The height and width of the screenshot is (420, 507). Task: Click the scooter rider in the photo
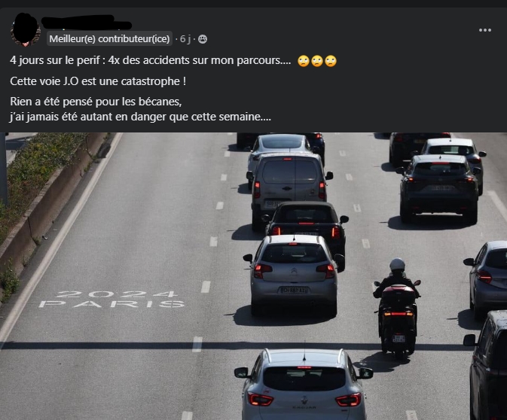point(397,309)
